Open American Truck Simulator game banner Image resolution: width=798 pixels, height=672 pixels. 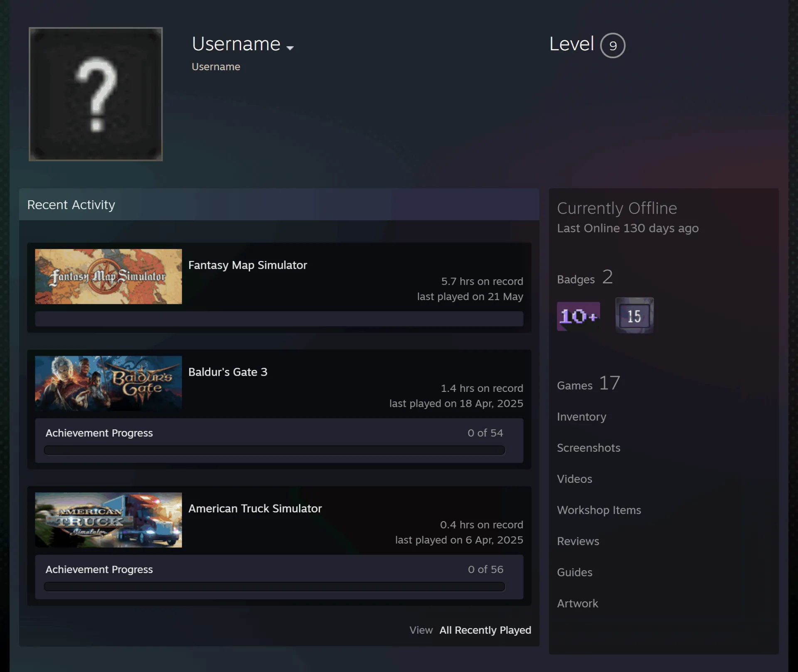(x=108, y=520)
